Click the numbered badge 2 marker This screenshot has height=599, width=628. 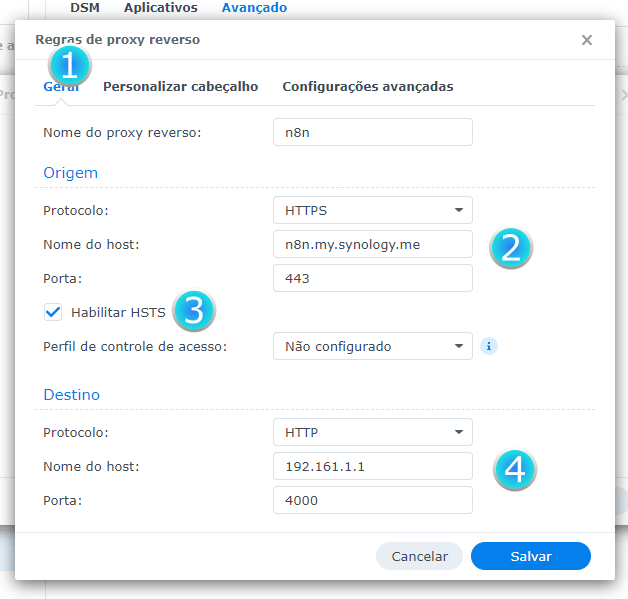(x=511, y=247)
